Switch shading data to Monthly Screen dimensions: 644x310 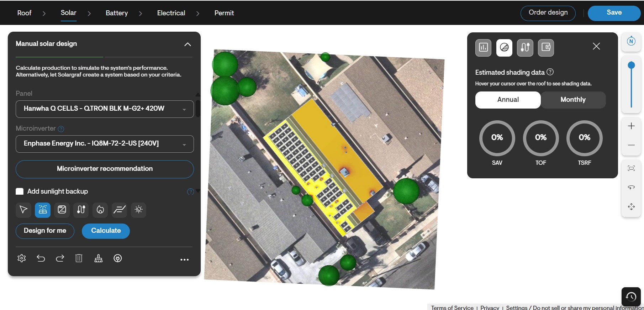[x=573, y=100]
